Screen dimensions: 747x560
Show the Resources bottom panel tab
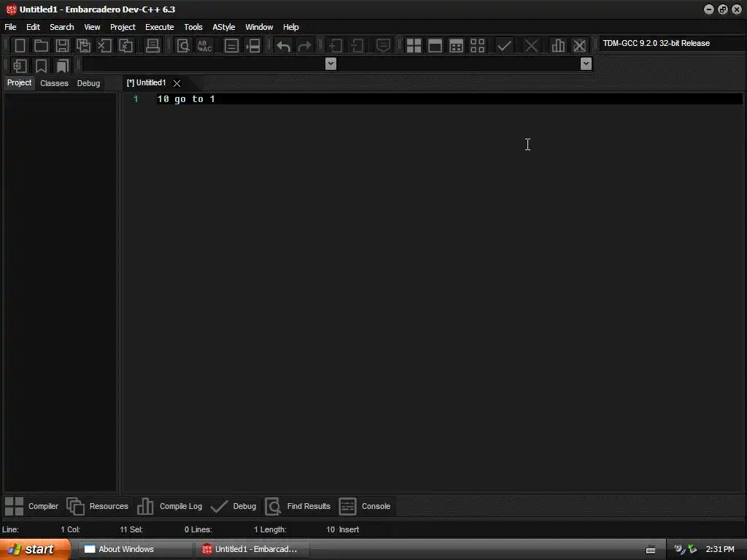click(98, 506)
